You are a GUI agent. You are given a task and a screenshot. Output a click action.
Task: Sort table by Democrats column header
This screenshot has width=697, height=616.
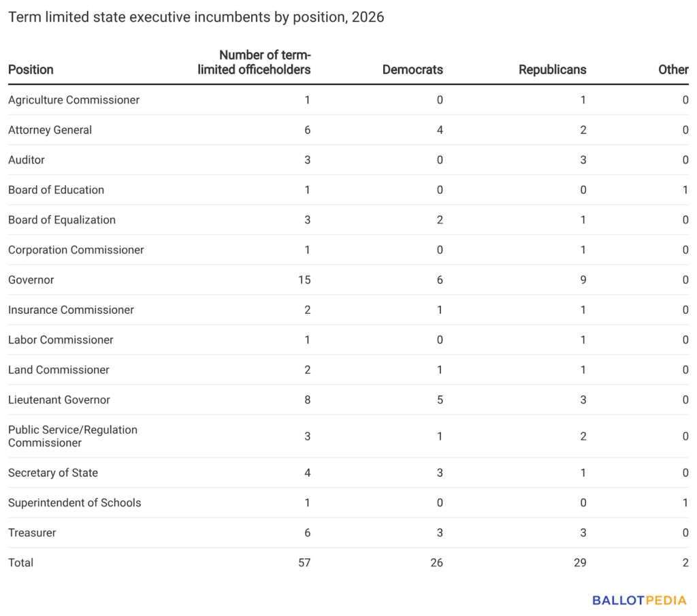coord(412,69)
